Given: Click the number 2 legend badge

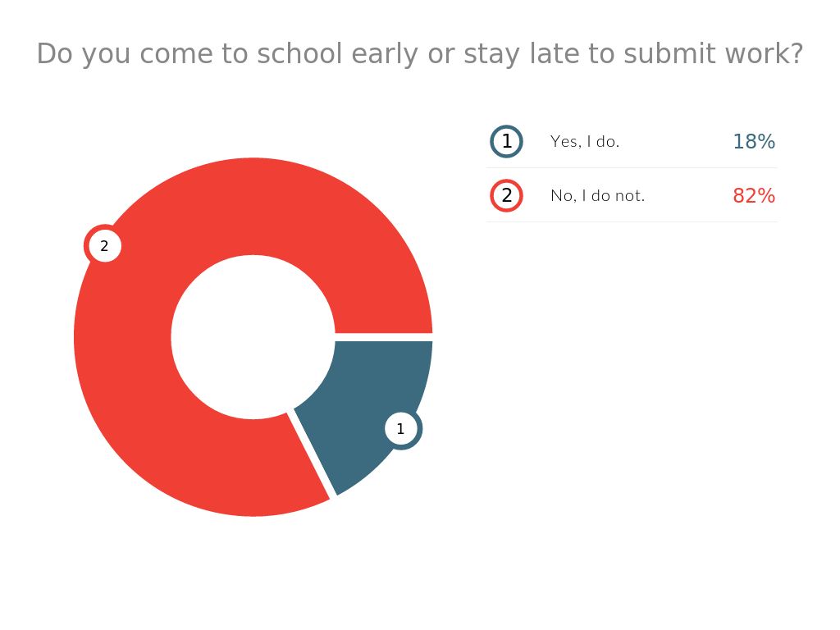Looking at the screenshot, I should tap(506, 196).
